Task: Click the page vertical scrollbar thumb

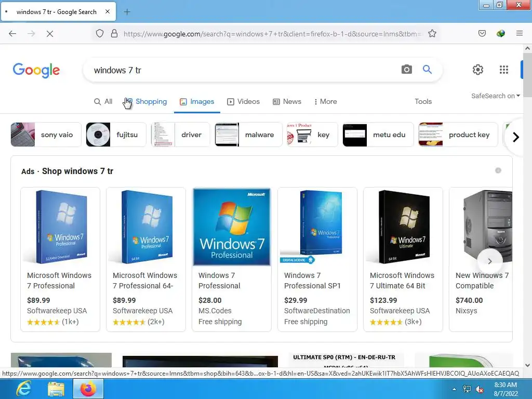Action: point(527,75)
